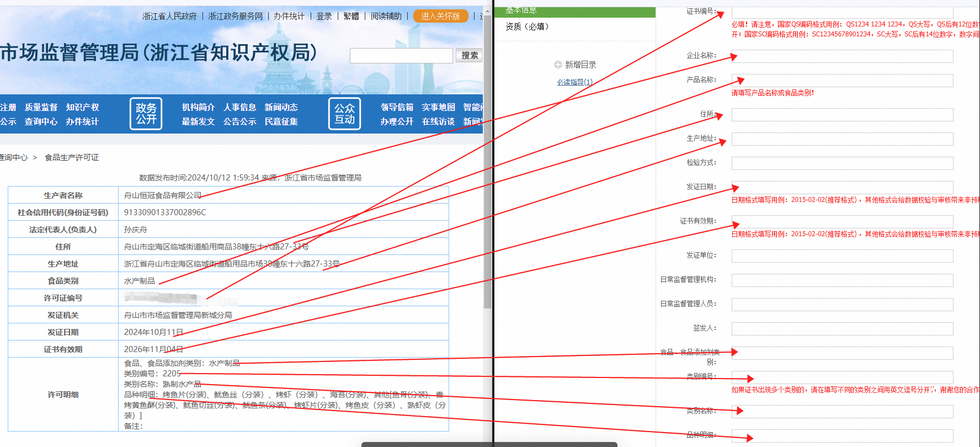Open the 政务公开 boxed icon
This screenshot has height=447, width=980.
(146, 114)
